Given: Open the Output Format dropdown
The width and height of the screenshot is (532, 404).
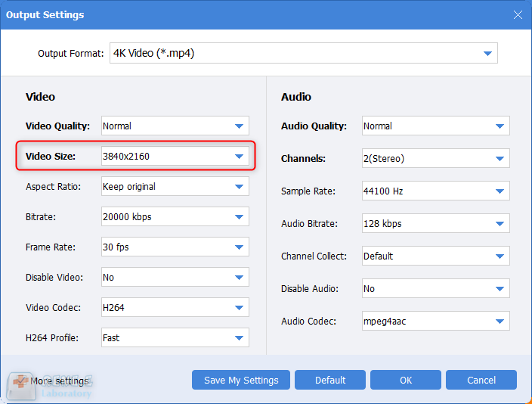Looking at the screenshot, I should [303, 53].
